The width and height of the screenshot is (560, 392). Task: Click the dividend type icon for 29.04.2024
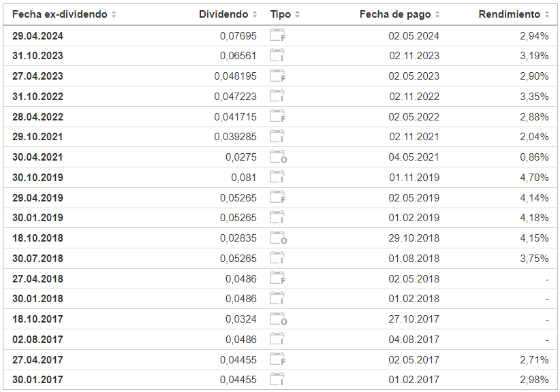click(277, 36)
